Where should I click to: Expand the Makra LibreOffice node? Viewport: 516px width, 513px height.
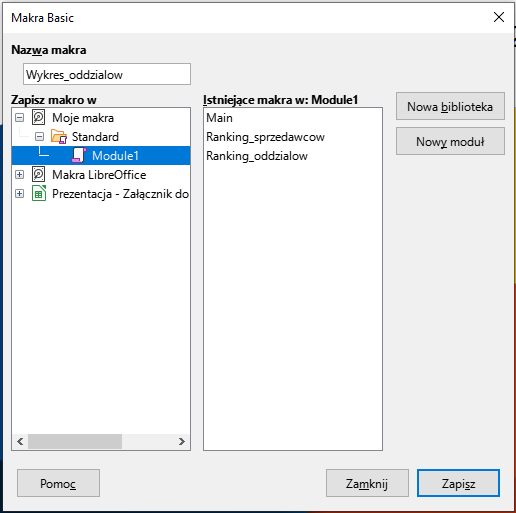20,175
